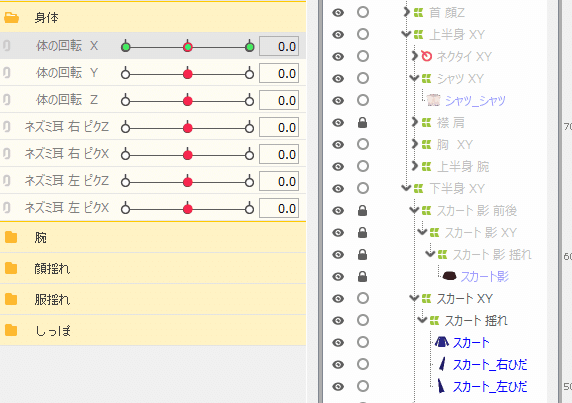The height and width of the screenshot is (403, 572).
Task: Click the link icon beside ネズミ耳 左 ピクX
Action: point(7,208)
